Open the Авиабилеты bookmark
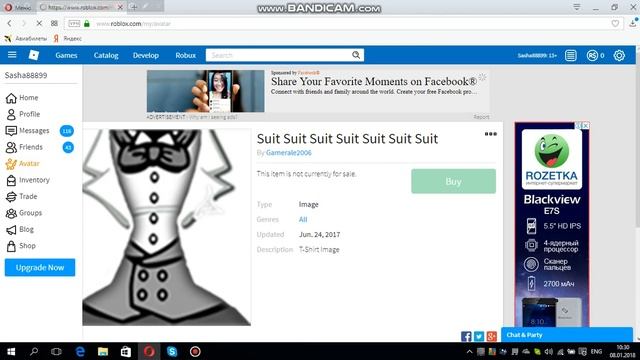The image size is (640, 360). pos(26,38)
